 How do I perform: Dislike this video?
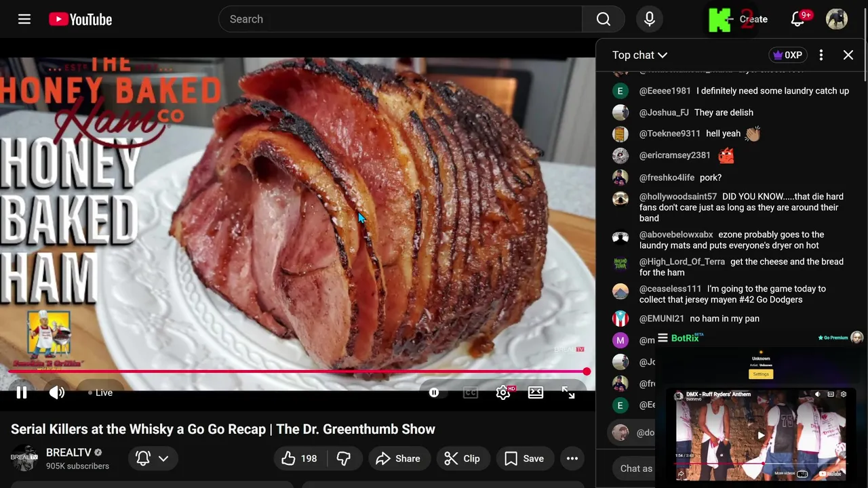(x=344, y=458)
